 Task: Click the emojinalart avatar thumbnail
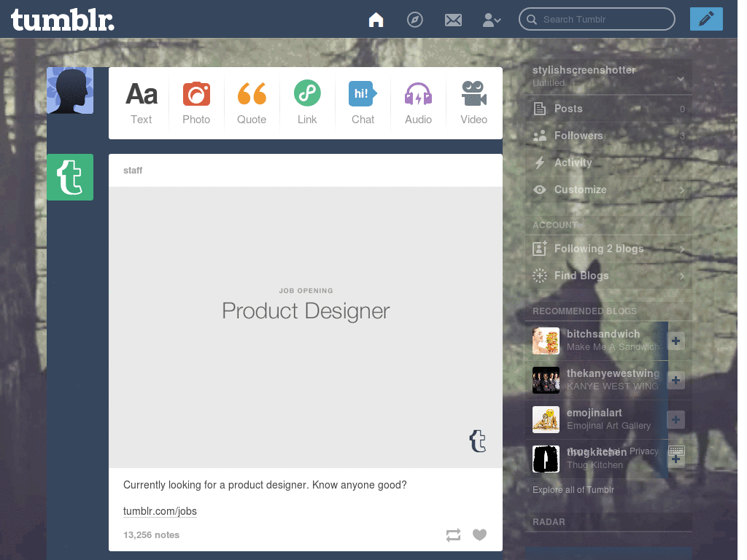546,419
